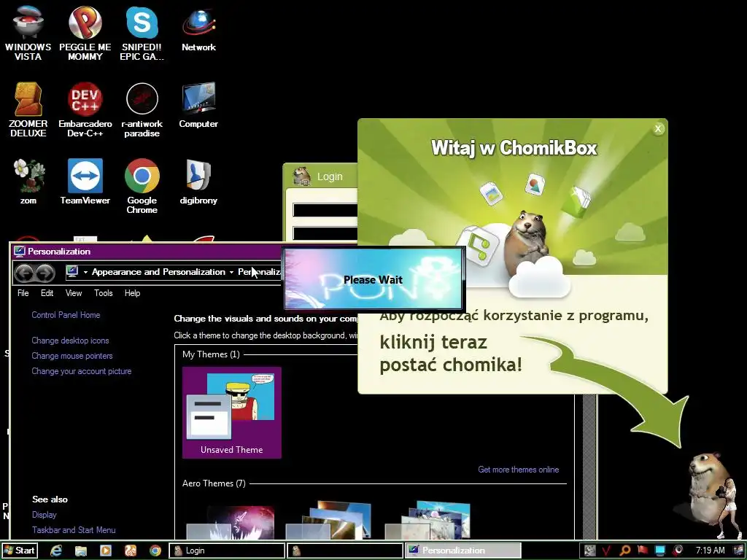This screenshot has width=747, height=560.
Task: Open the Help menu
Action: tap(133, 293)
